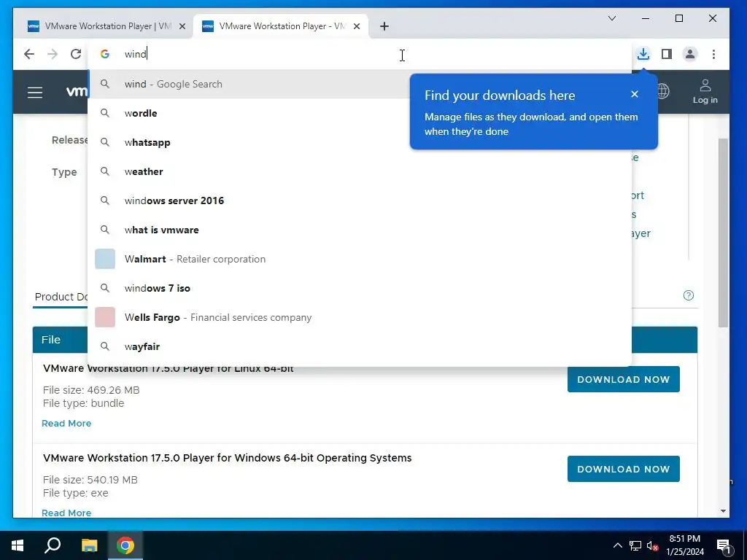The height and width of the screenshot is (560, 747).
Task: Open Windows taskbar search
Action: 53,545
